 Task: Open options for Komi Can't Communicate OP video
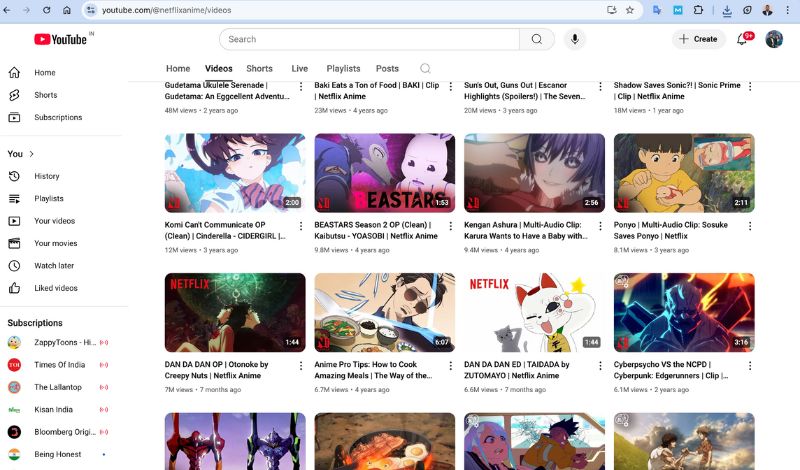click(301, 226)
